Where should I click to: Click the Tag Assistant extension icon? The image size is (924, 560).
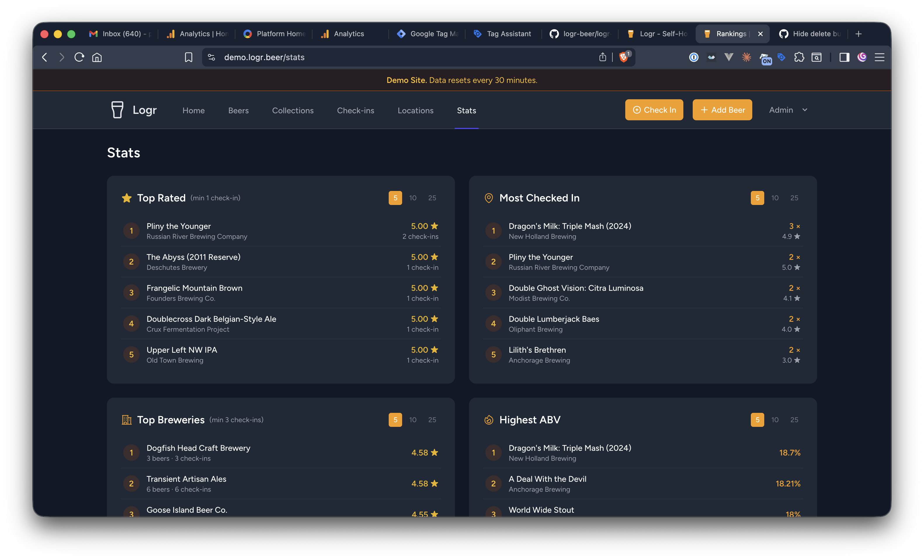point(781,57)
